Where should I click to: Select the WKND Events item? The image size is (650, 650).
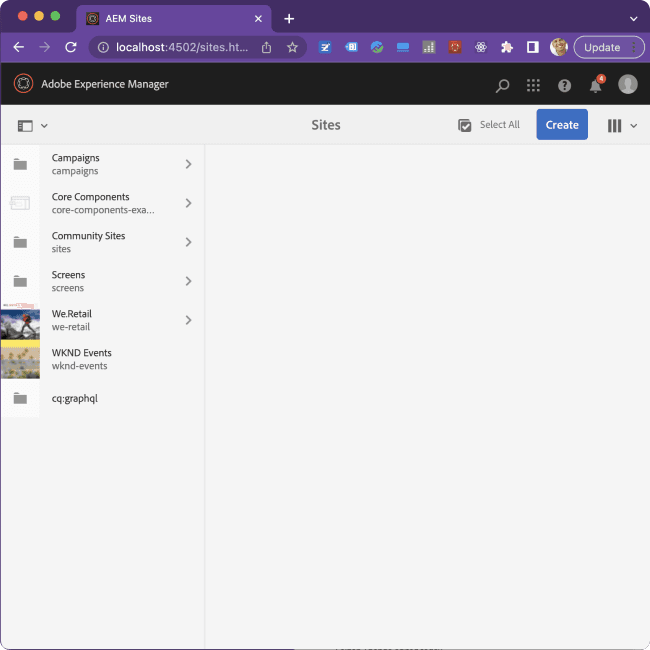pos(102,359)
